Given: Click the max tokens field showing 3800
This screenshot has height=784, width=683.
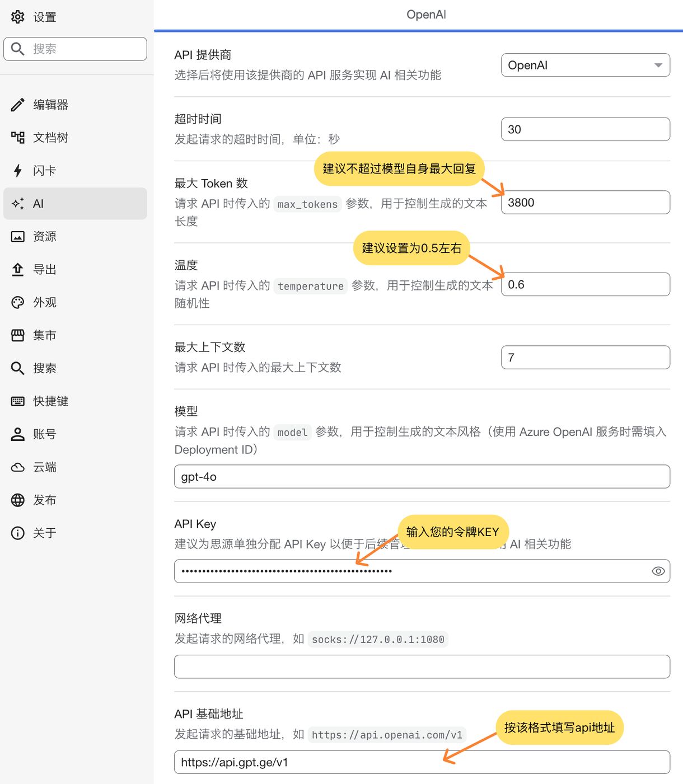Looking at the screenshot, I should (586, 203).
